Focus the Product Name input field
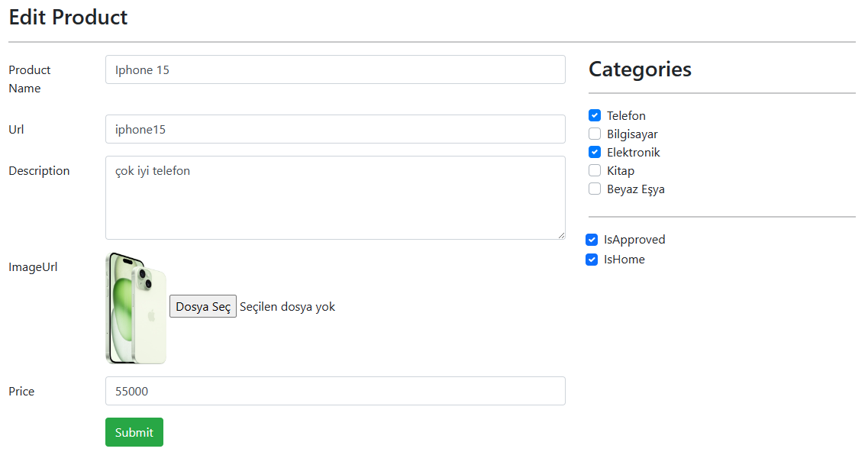 [x=335, y=69]
